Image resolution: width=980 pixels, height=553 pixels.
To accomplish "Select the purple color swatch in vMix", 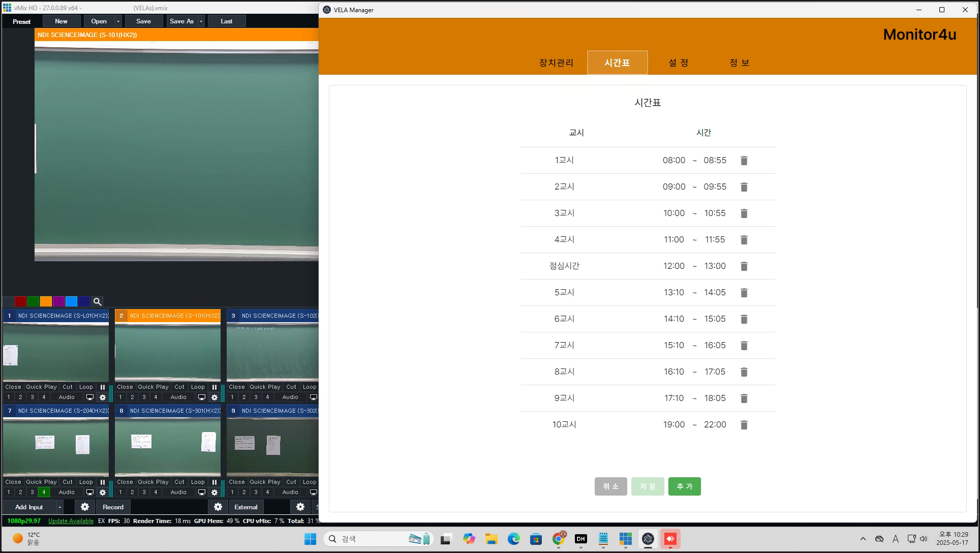I will [x=58, y=301].
